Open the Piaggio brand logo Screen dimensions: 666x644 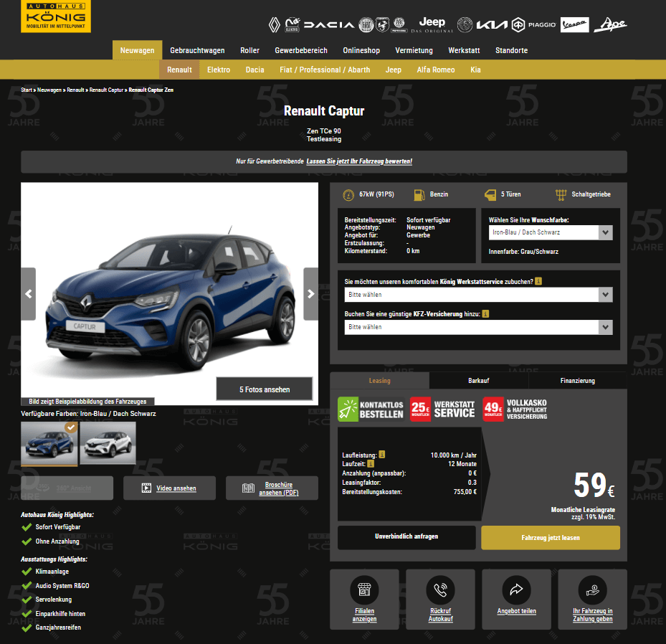click(534, 25)
